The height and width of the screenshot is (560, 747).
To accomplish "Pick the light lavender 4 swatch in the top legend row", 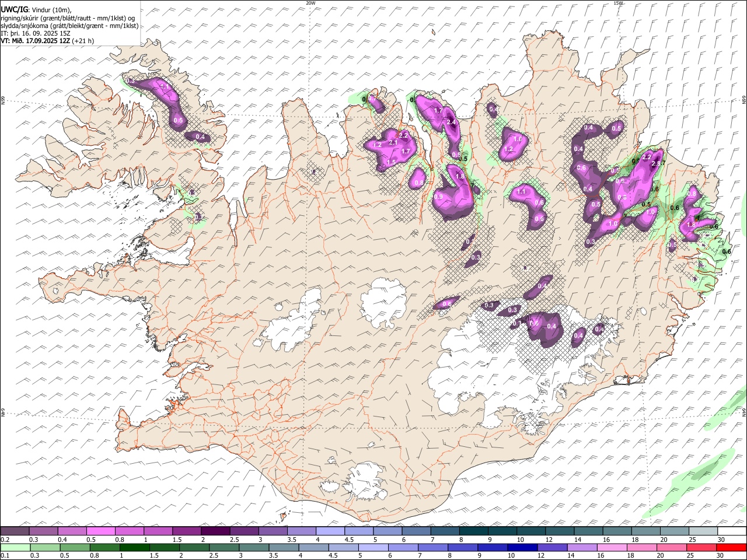I will [330, 531].
